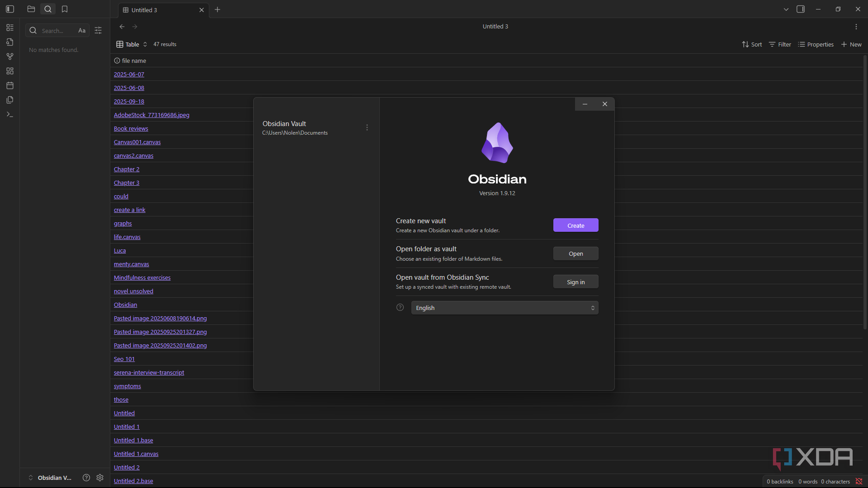Open help icon at sidebar bottom
Viewport: 868px width, 488px height.
[x=86, y=478]
